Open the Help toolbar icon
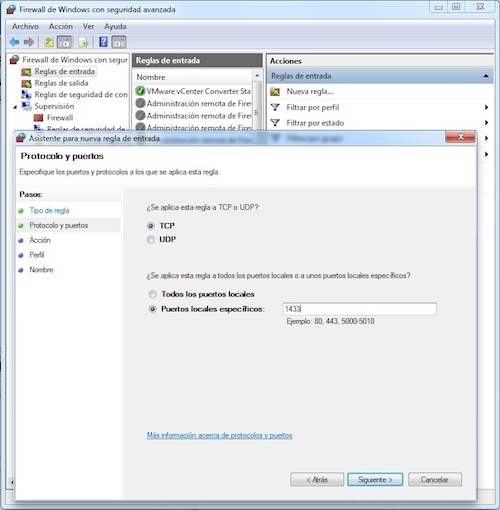The width and height of the screenshot is (500, 510). pos(103,42)
